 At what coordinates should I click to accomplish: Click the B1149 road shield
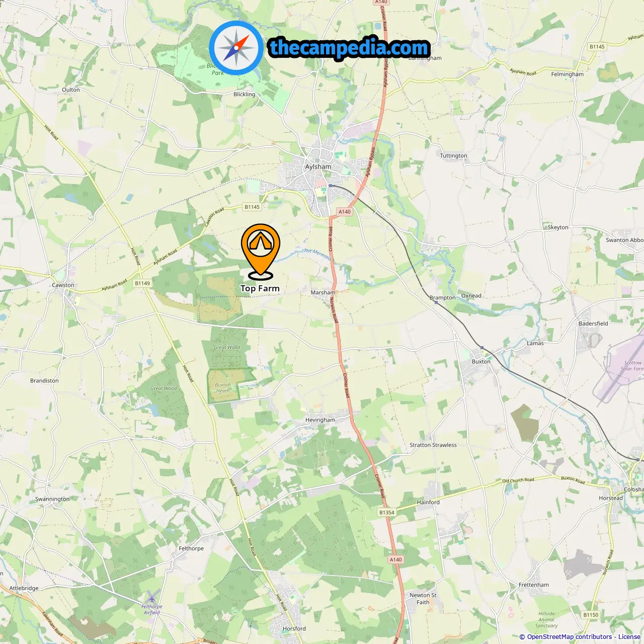coord(142,283)
